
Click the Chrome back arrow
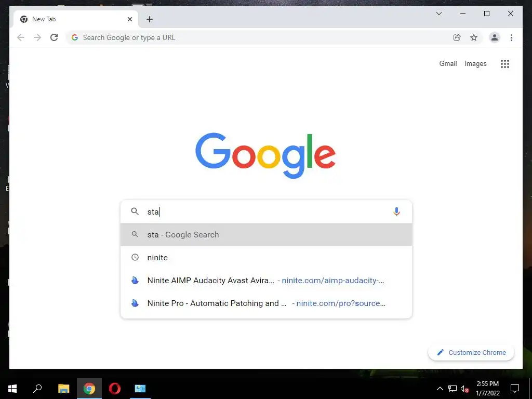coord(21,37)
